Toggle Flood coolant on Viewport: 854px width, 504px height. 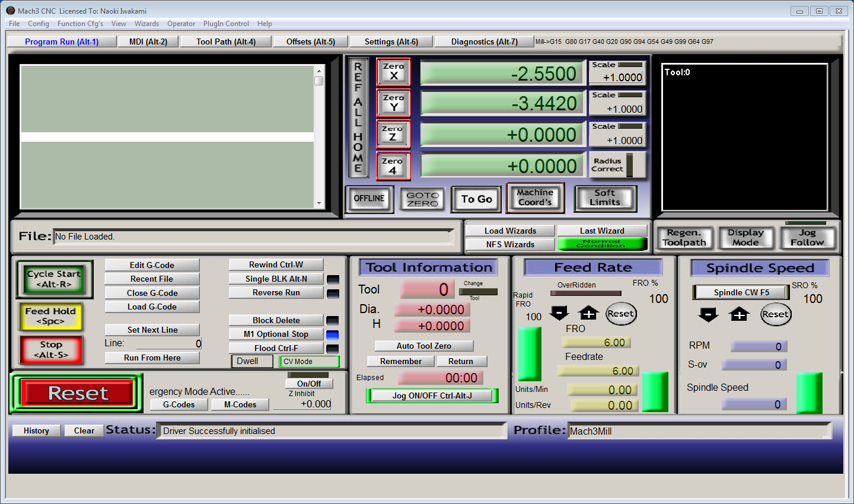tap(276, 347)
